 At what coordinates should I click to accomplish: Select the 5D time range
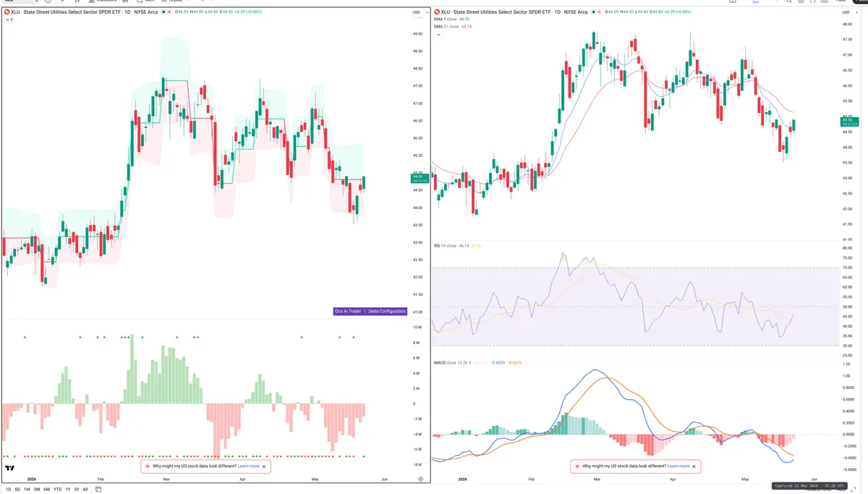click(17, 489)
